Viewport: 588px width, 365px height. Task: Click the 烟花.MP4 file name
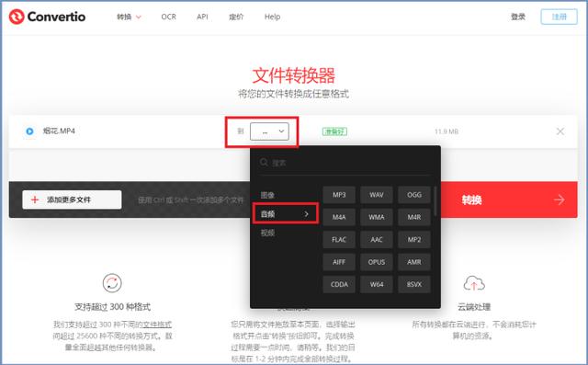(x=59, y=131)
